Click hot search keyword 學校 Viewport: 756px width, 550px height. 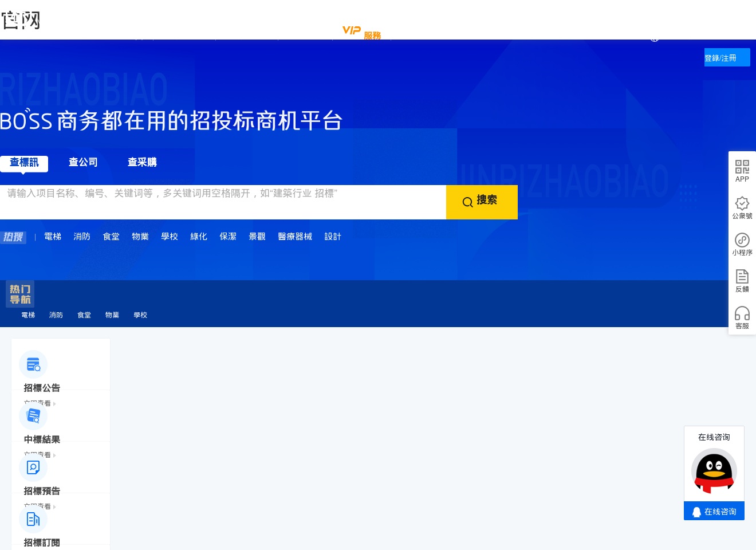click(170, 237)
